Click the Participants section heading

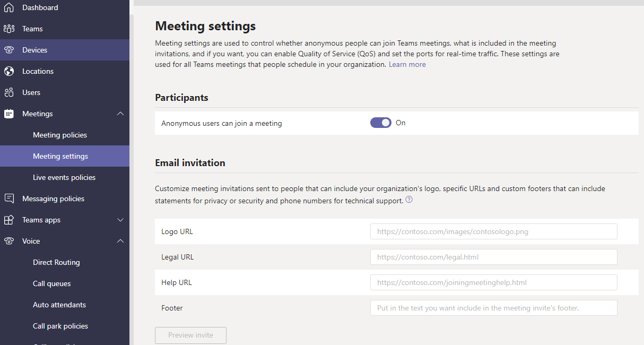coord(181,98)
